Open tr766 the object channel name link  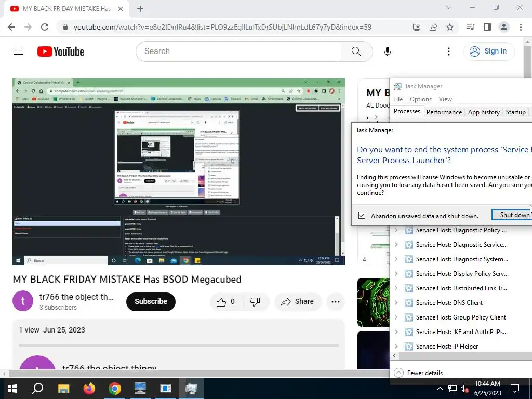tap(76, 297)
